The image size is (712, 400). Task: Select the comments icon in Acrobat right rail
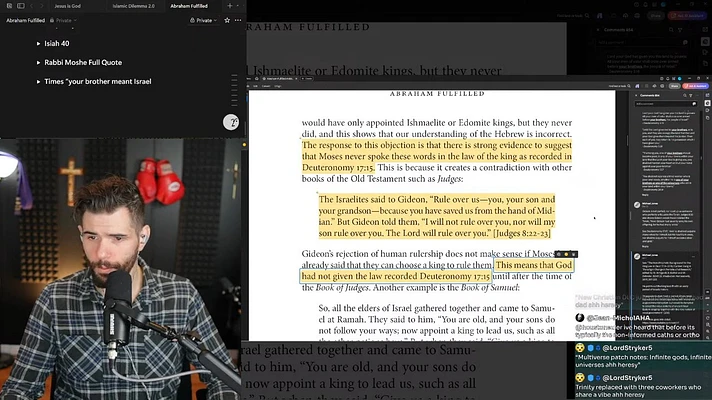click(707, 104)
